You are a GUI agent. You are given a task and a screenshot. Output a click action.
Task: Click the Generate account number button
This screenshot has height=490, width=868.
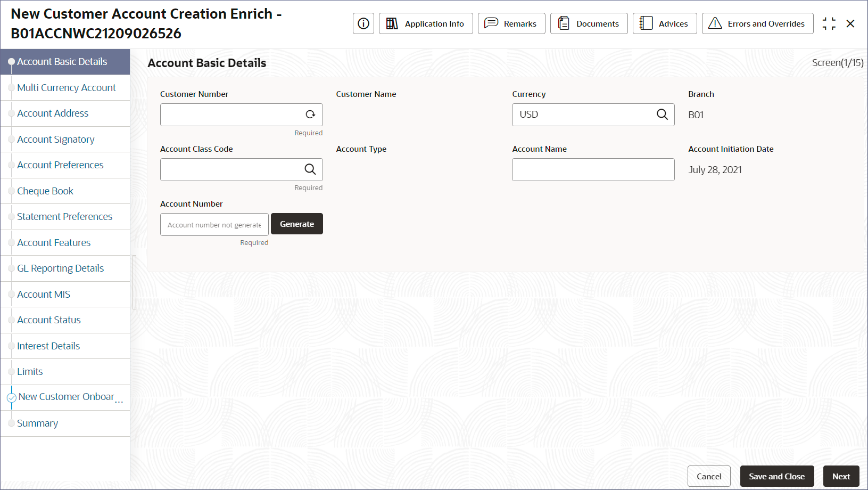(297, 224)
